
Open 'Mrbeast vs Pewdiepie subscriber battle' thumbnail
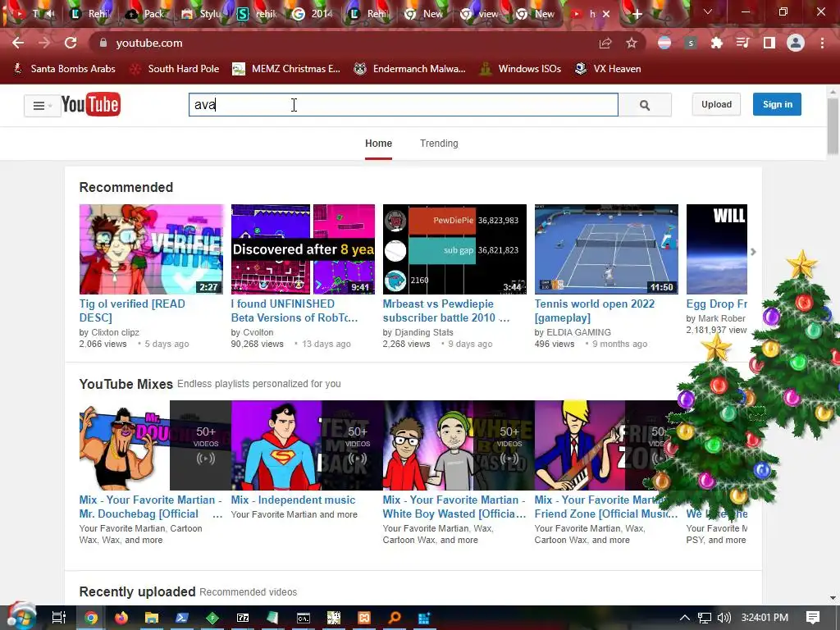(454, 249)
